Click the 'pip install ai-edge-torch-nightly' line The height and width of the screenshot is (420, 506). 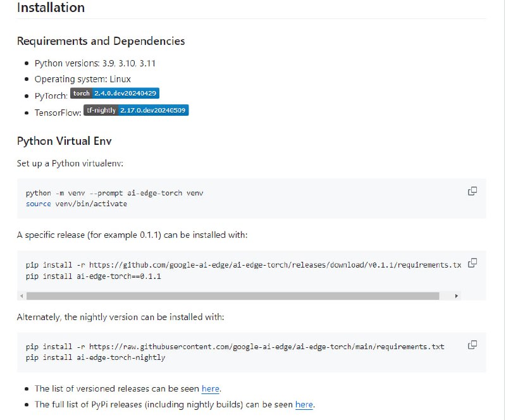click(x=96, y=357)
